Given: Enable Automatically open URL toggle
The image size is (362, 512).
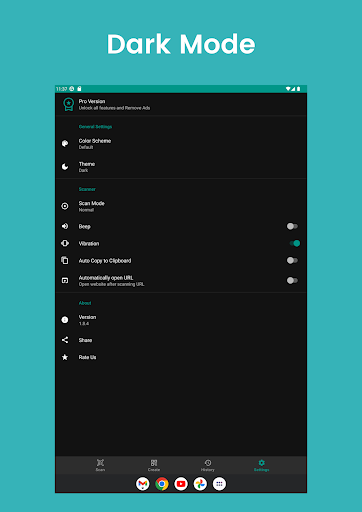Looking at the screenshot, I should (x=292, y=280).
